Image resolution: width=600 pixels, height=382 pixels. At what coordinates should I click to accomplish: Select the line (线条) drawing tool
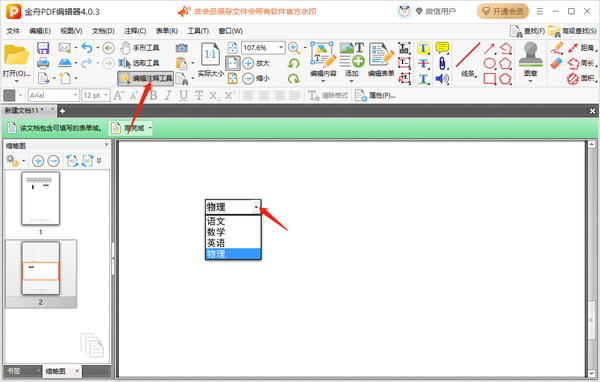pos(468,60)
